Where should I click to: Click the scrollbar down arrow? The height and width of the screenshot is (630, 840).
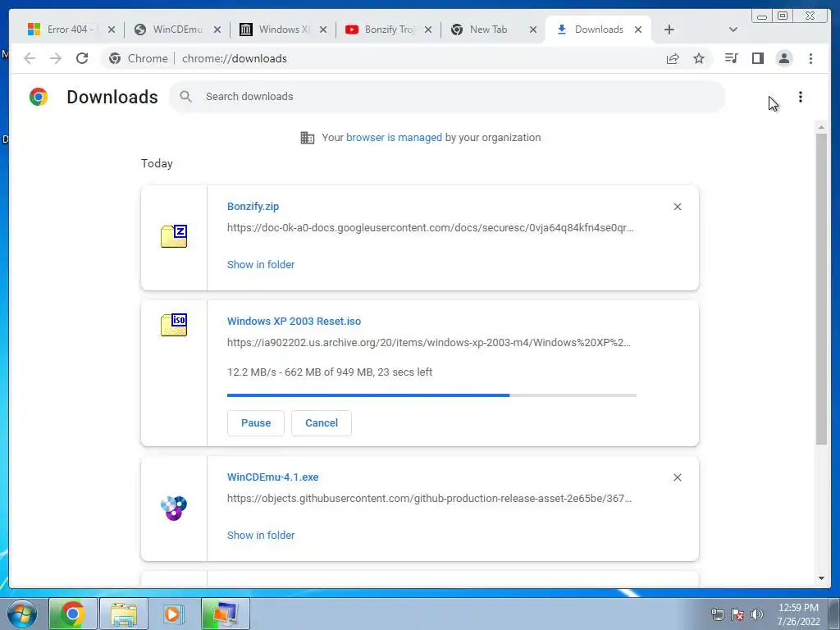click(x=821, y=578)
